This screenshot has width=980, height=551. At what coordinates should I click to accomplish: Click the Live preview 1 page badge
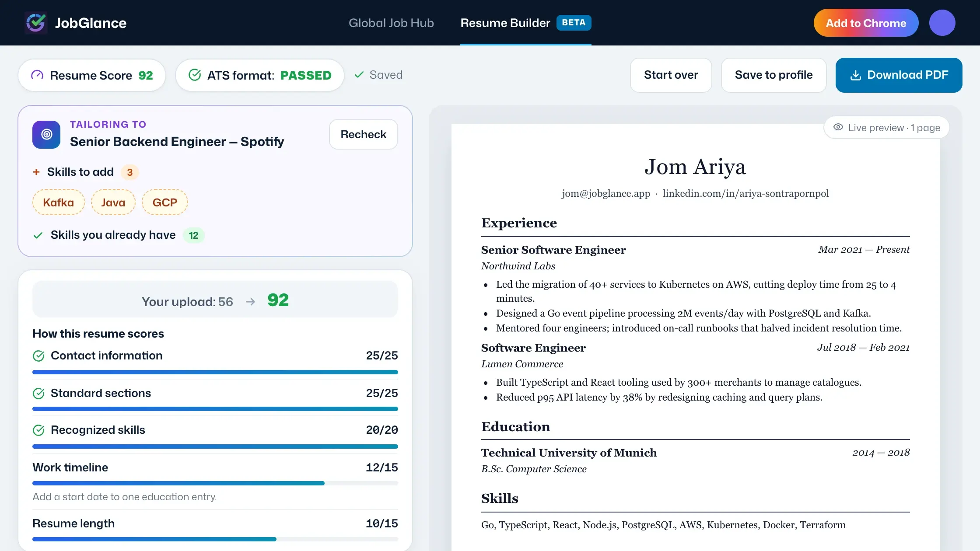[886, 127]
